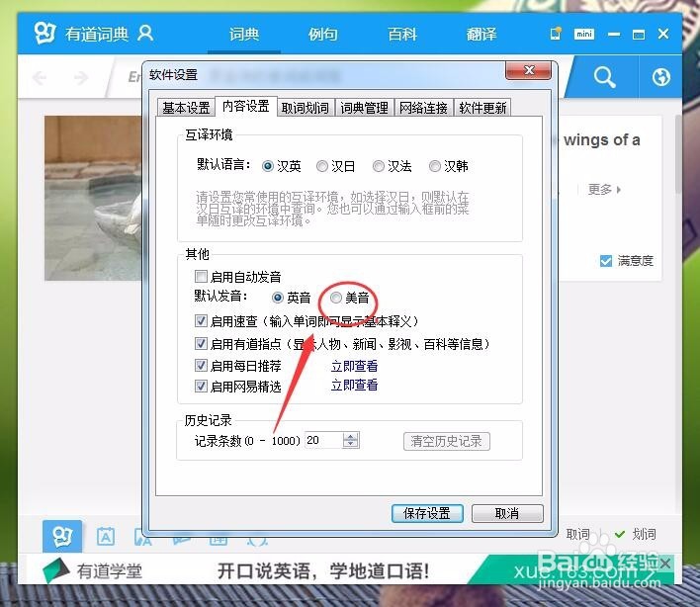Open the 软件更新 tab
700x607 pixels.
pyautogui.click(x=482, y=108)
